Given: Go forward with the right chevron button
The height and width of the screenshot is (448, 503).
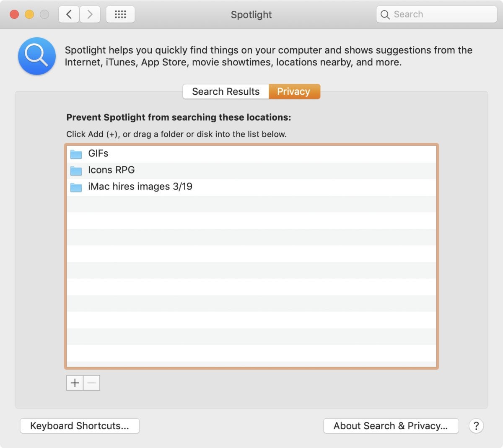Looking at the screenshot, I should pos(90,15).
